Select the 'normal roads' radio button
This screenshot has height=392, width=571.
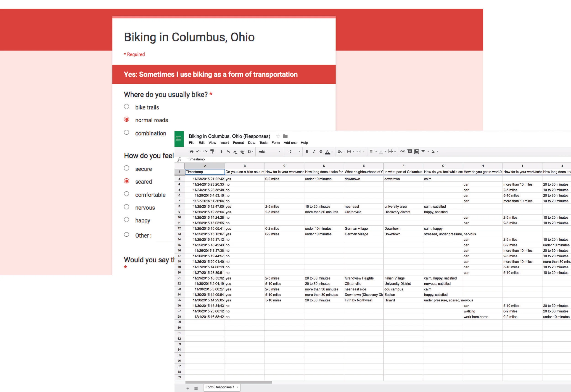click(127, 119)
